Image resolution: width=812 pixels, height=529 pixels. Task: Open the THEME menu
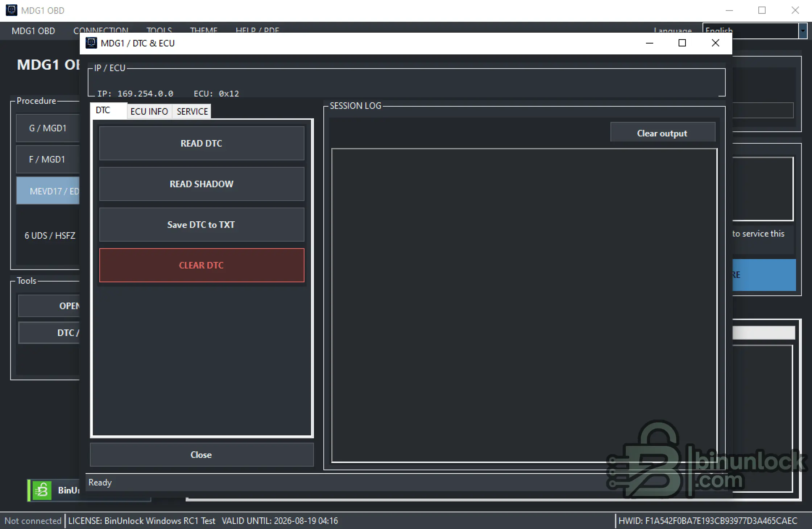tap(204, 30)
